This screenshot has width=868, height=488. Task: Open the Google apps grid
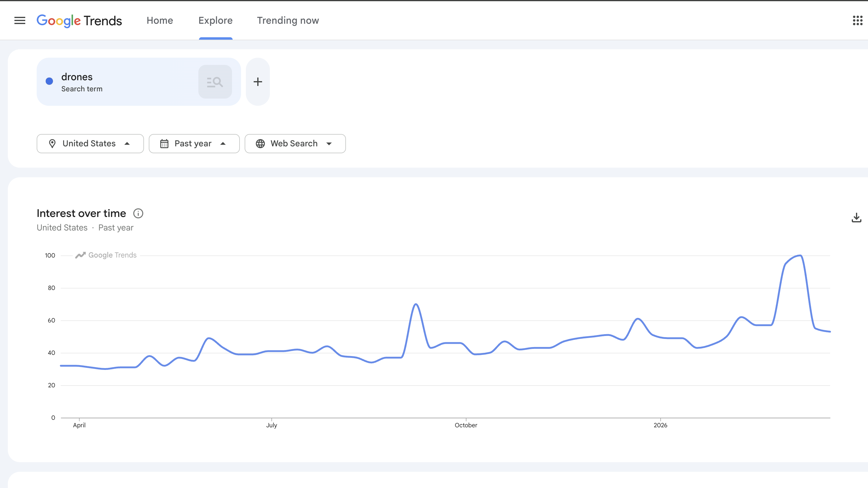click(x=857, y=20)
